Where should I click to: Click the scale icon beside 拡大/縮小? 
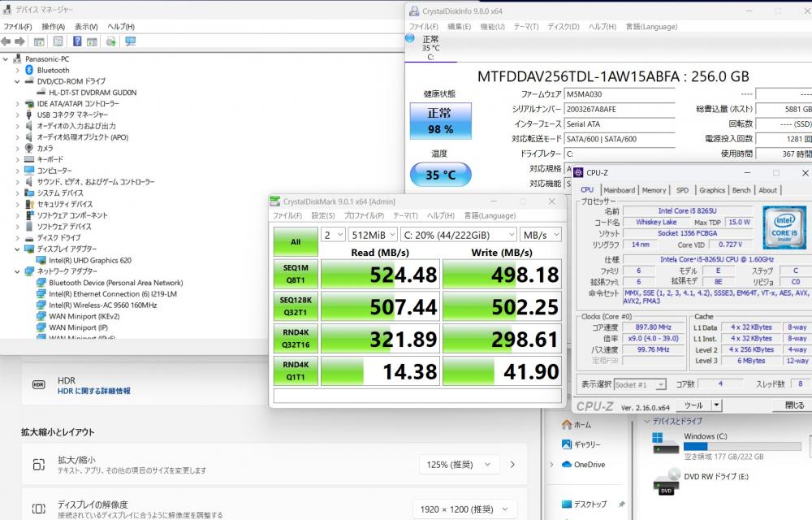click(38, 465)
